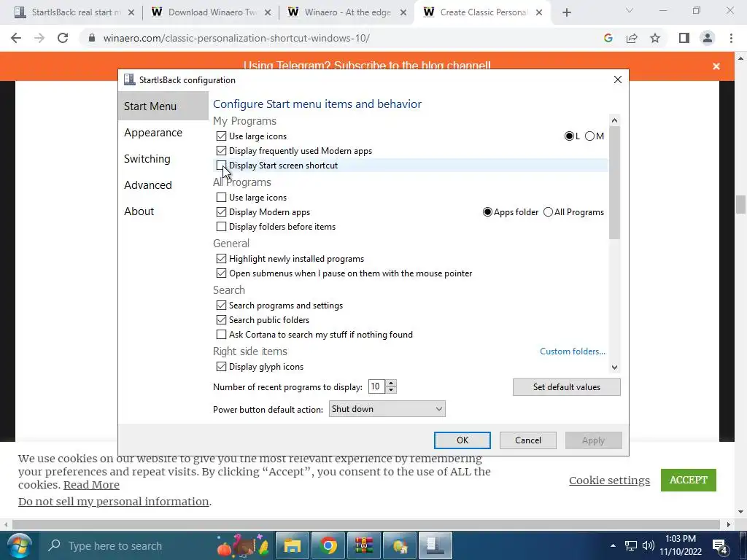Enable Display folders before items
This screenshot has width=747, height=560.
[x=221, y=227]
